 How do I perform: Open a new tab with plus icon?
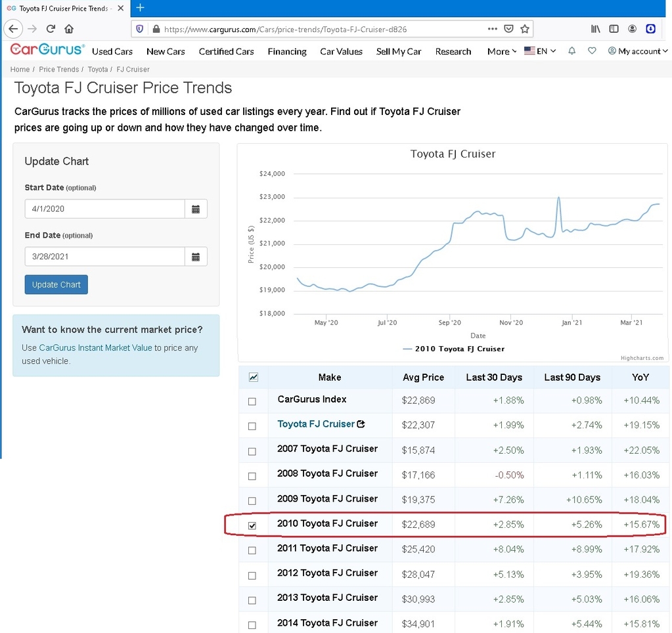140,8
